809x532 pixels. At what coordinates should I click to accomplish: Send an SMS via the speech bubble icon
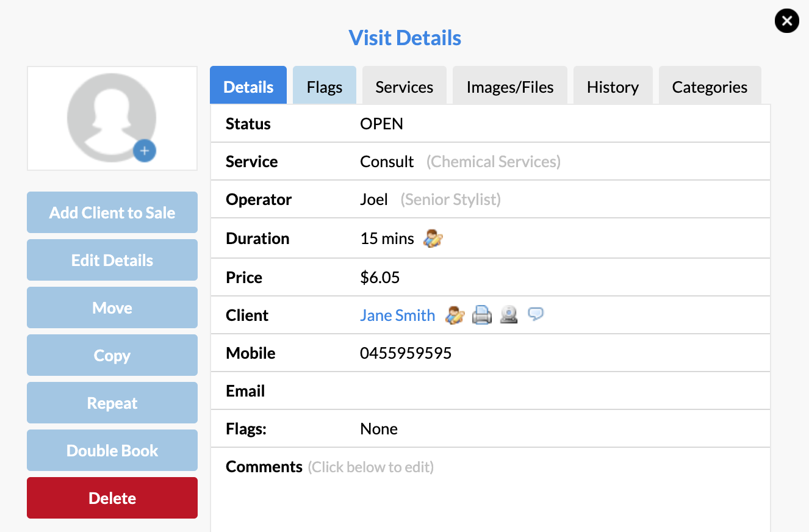[536, 315]
